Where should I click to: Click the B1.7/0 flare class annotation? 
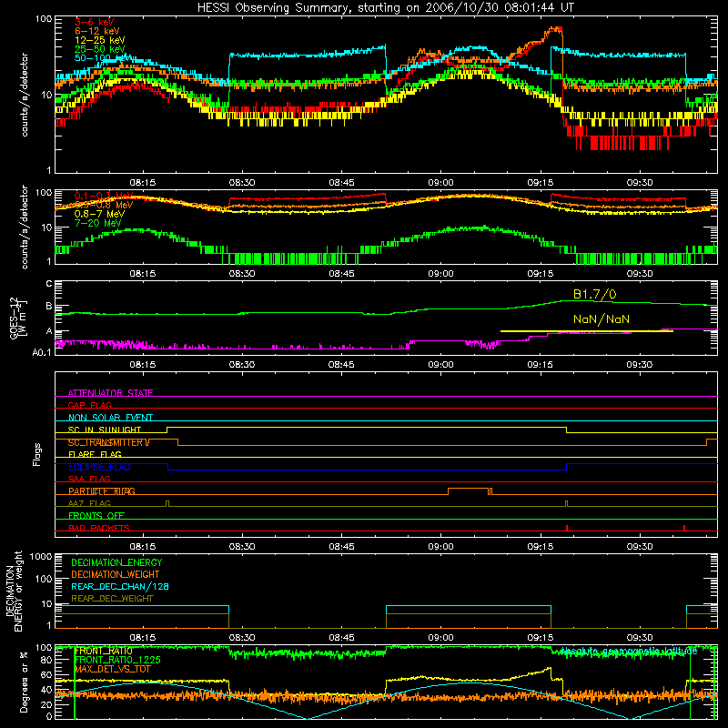(595, 294)
